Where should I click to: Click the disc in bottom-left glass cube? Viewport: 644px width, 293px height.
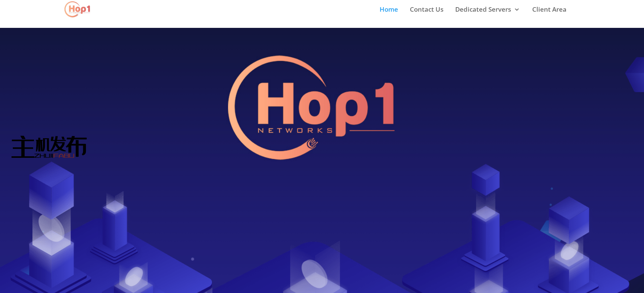click(134, 276)
